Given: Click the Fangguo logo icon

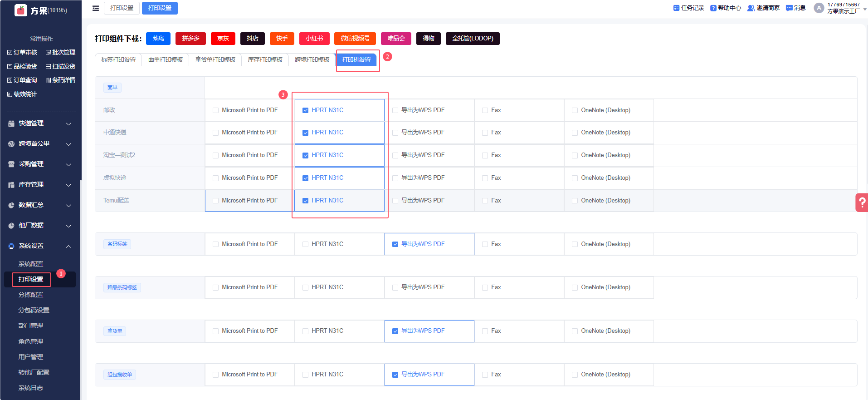Looking at the screenshot, I should [x=21, y=10].
